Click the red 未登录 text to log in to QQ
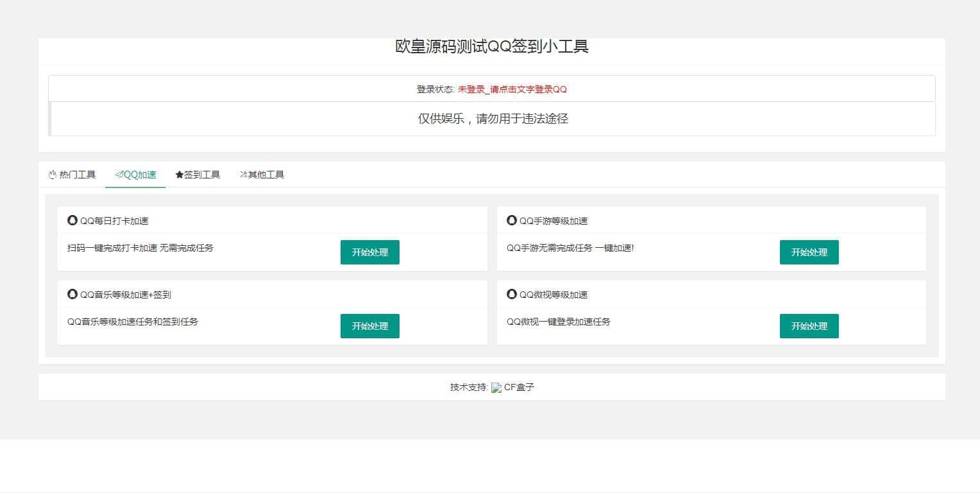This screenshot has height=493, width=980. click(512, 89)
